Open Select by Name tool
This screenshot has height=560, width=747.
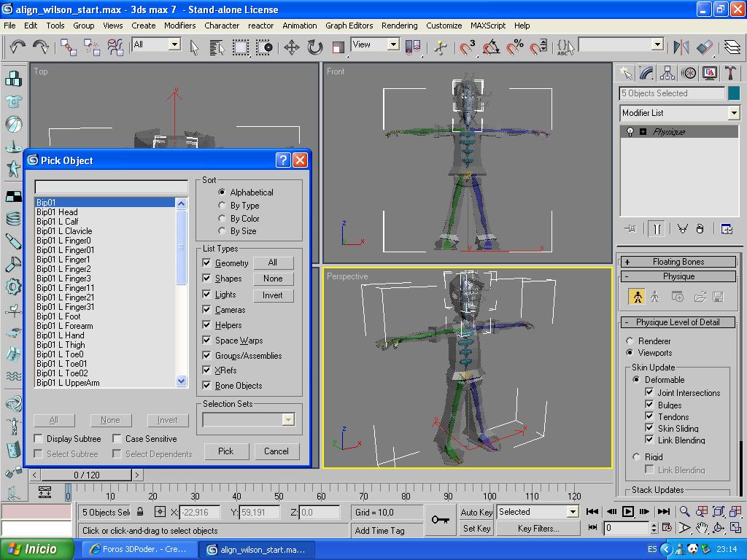[x=217, y=47]
